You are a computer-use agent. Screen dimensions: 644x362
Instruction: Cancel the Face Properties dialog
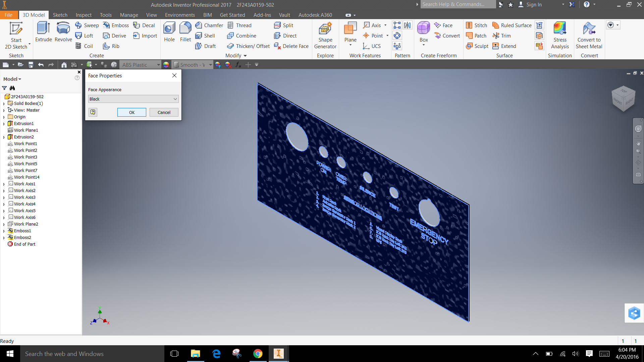[164, 112]
